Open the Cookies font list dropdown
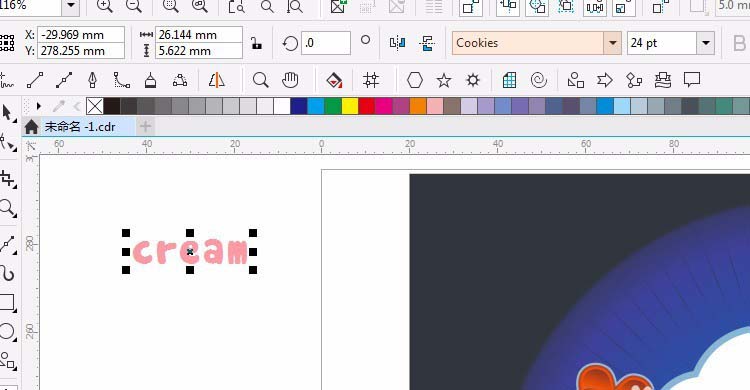The image size is (750, 390). (x=612, y=43)
